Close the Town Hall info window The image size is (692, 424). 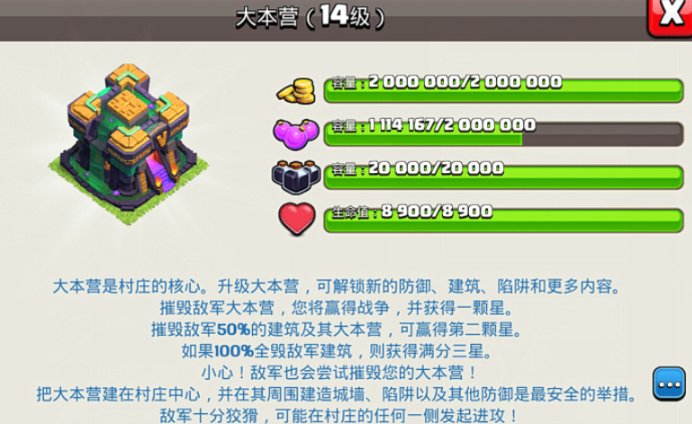tap(670, 16)
